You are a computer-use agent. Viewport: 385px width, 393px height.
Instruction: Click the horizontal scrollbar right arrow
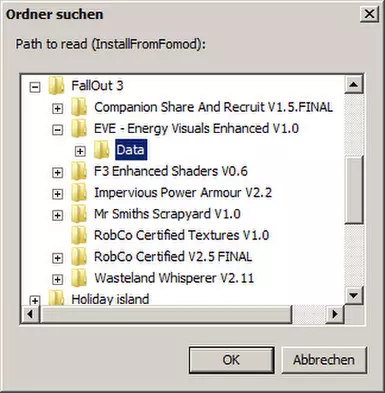335,314
